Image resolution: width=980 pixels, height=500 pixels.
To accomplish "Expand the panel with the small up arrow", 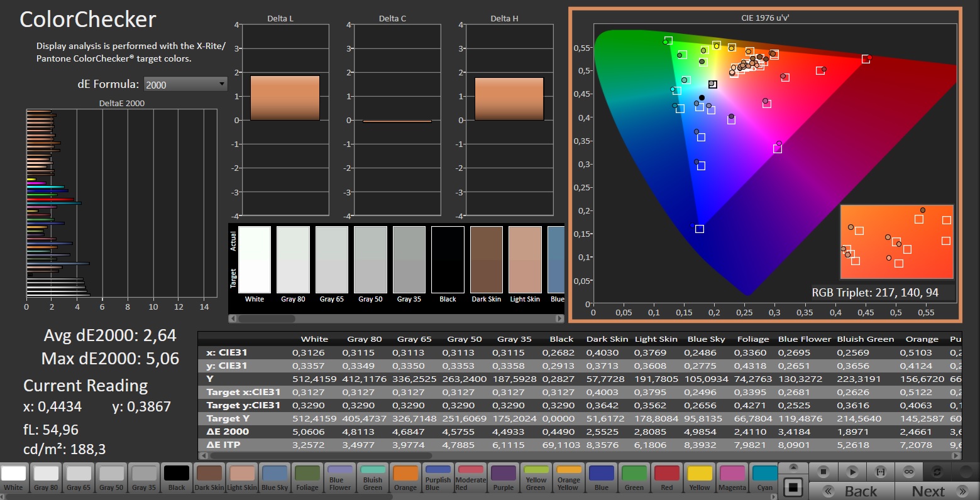I will pyautogui.click(x=793, y=467).
